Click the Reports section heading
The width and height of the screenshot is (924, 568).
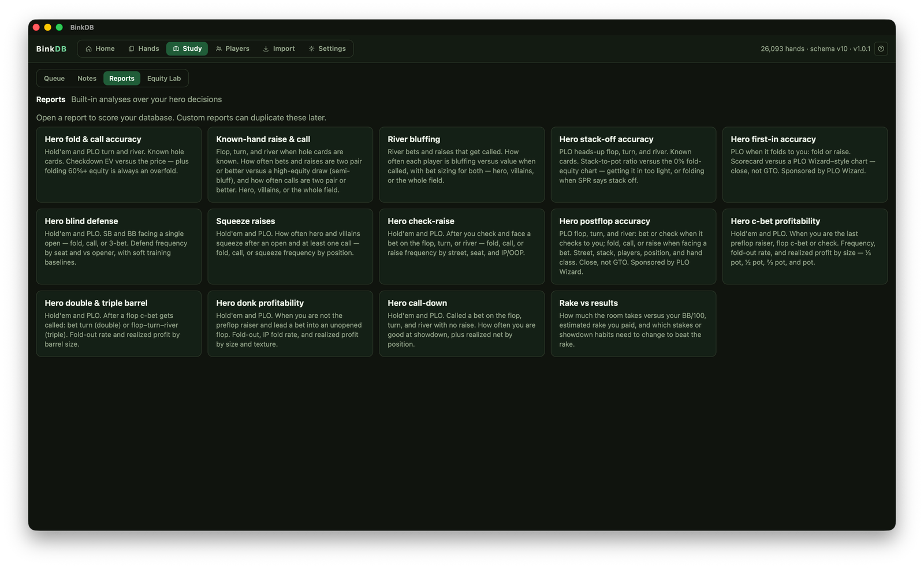click(51, 99)
